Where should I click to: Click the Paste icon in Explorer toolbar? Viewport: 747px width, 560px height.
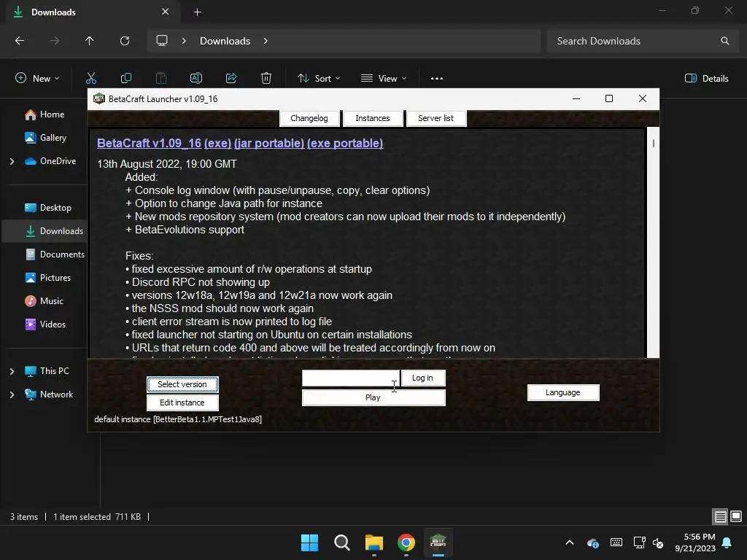(161, 78)
